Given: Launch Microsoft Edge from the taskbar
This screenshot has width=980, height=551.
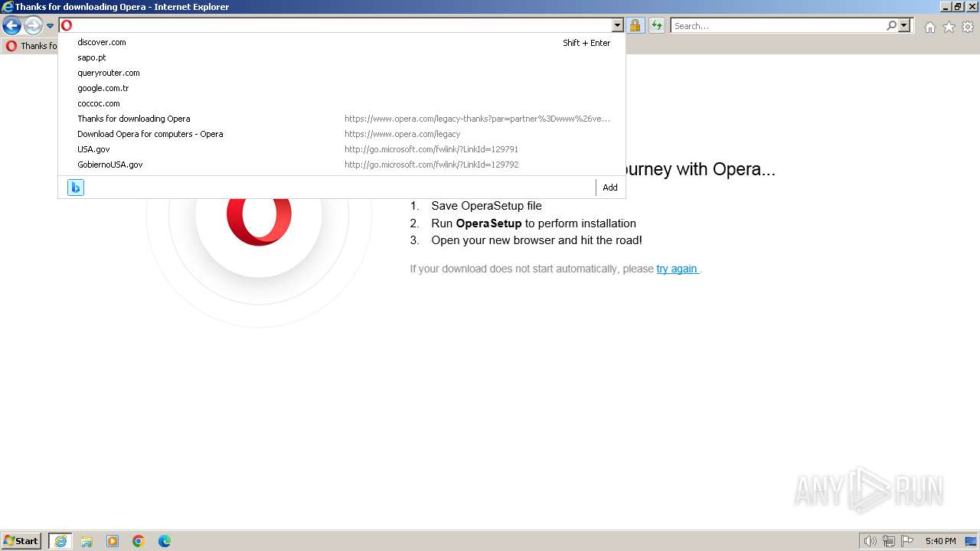Looking at the screenshot, I should point(165,541).
